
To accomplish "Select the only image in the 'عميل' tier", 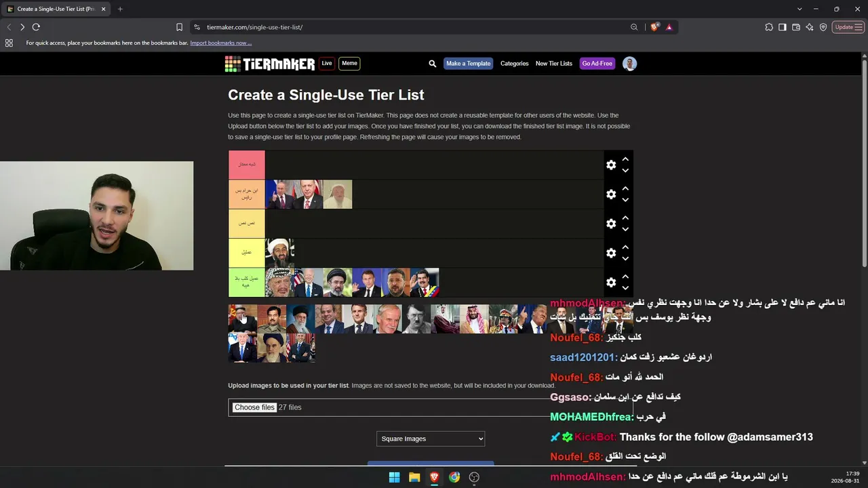I will point(279,253).
